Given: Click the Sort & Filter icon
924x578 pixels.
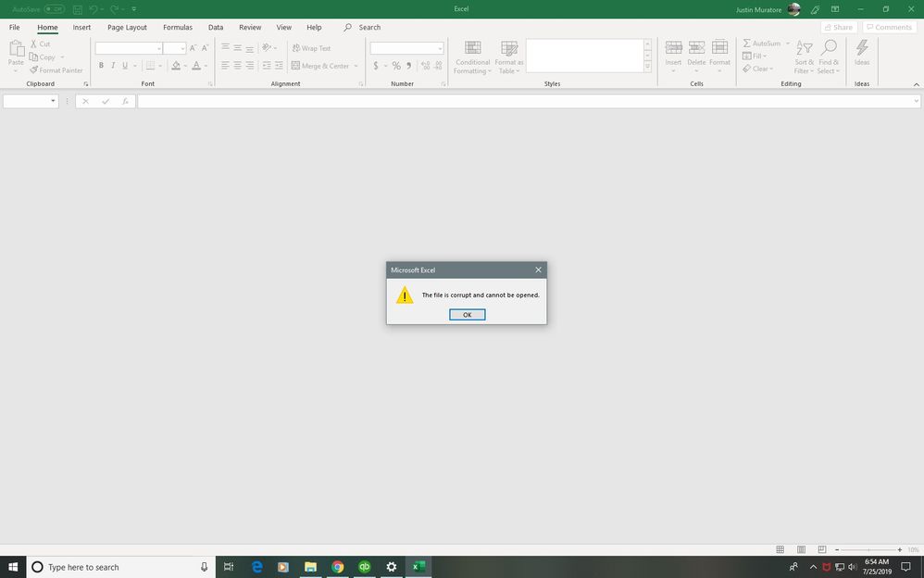Looking at the screenshot, I should 804,49.
